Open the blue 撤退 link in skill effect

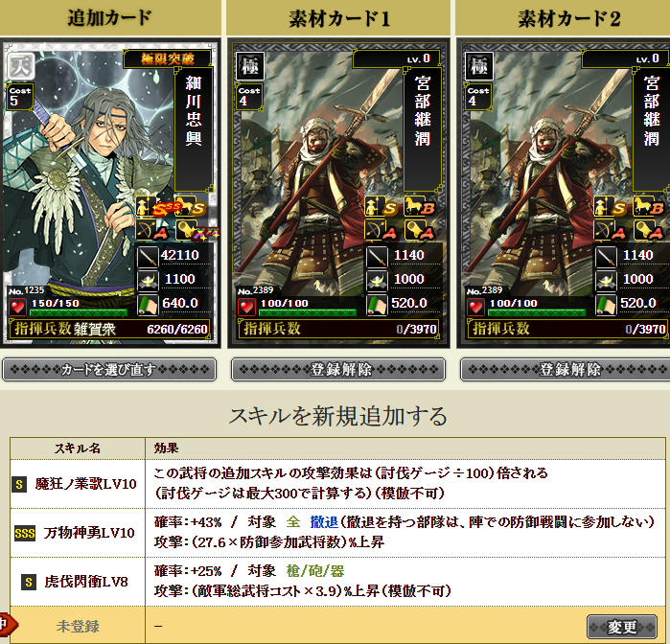coord(324,521)
